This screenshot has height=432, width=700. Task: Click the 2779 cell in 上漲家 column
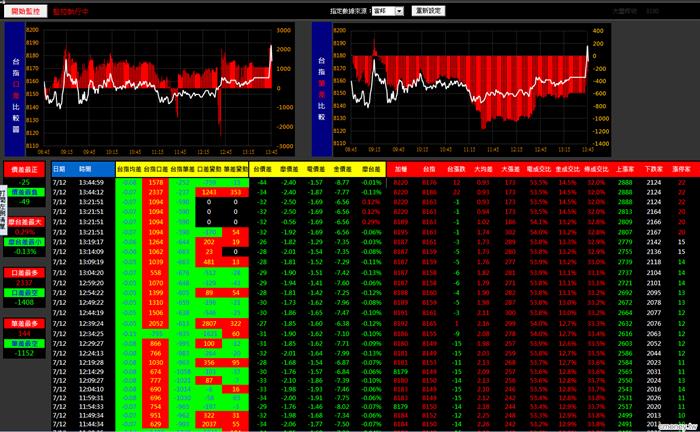click(625, 242)
